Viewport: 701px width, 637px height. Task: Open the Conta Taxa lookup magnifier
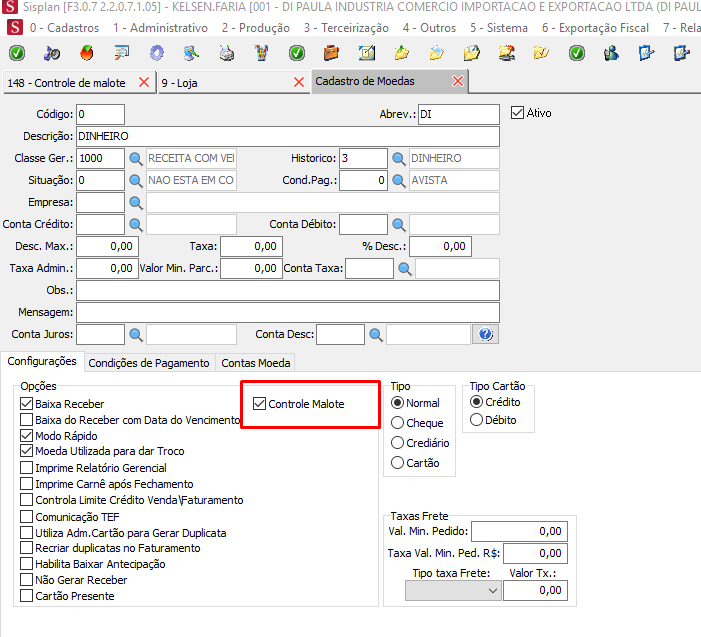405,269
